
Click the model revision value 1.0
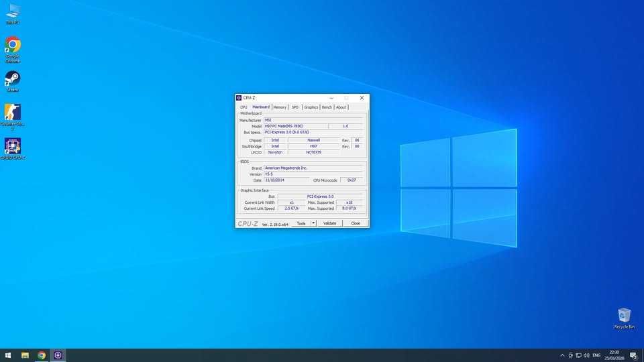(x=345, y=126)
